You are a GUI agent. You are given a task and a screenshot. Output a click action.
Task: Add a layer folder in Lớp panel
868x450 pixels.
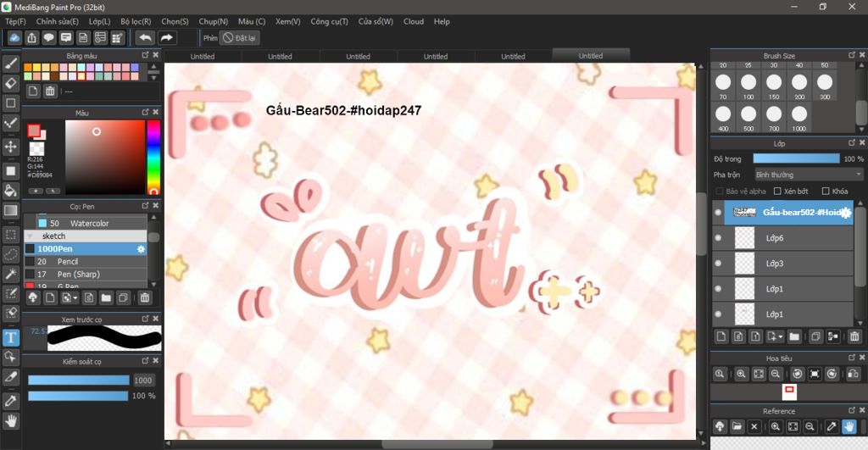click(x=794, y=336)
